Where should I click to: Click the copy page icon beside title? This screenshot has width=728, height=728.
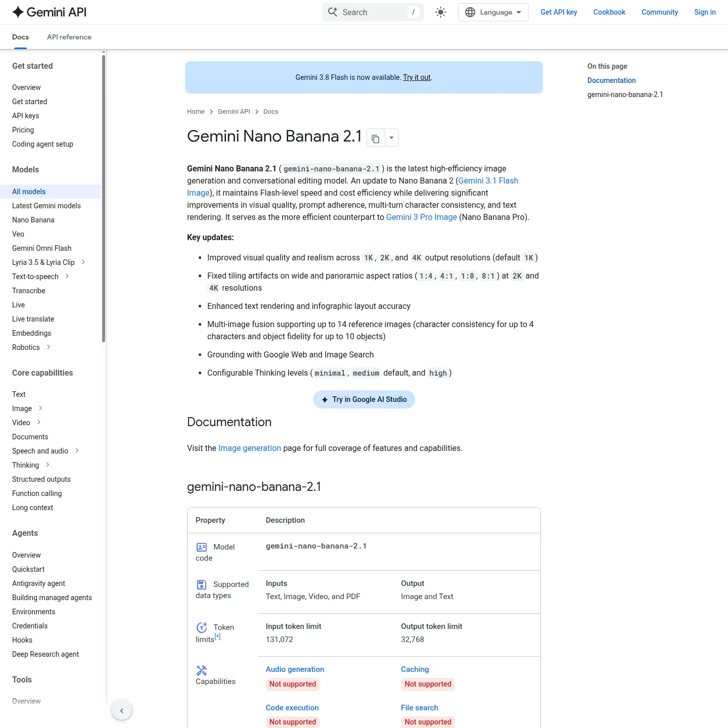pyautogui.click(x=376, y=138)
